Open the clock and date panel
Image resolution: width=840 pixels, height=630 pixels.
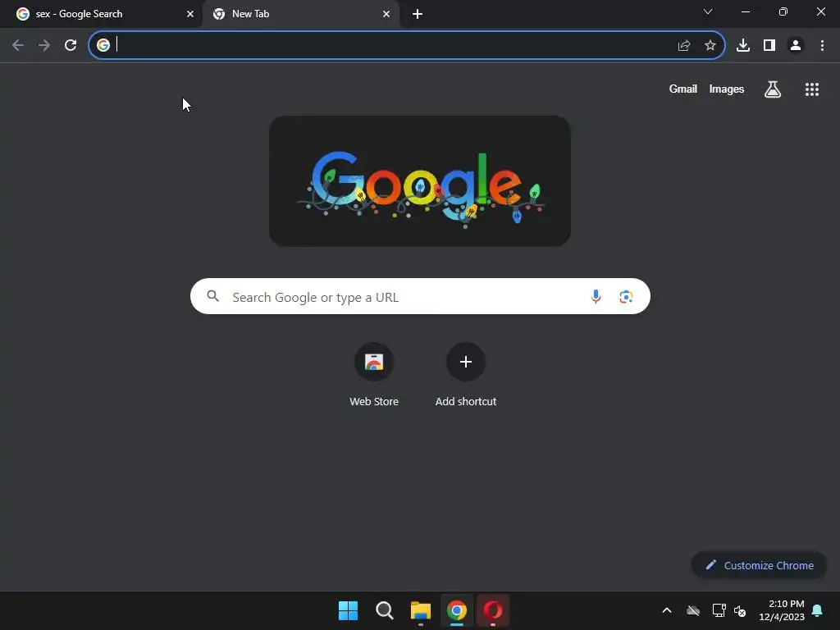point(782,610)
